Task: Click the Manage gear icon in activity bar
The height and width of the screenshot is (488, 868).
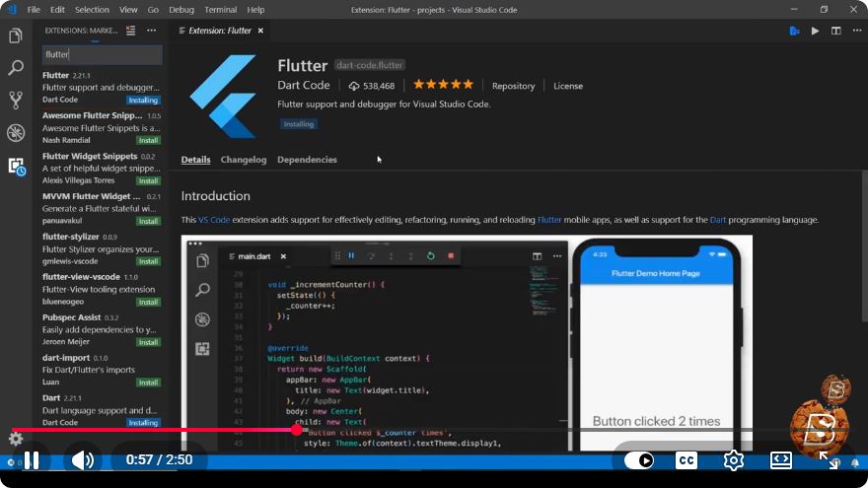Action: 16,439
